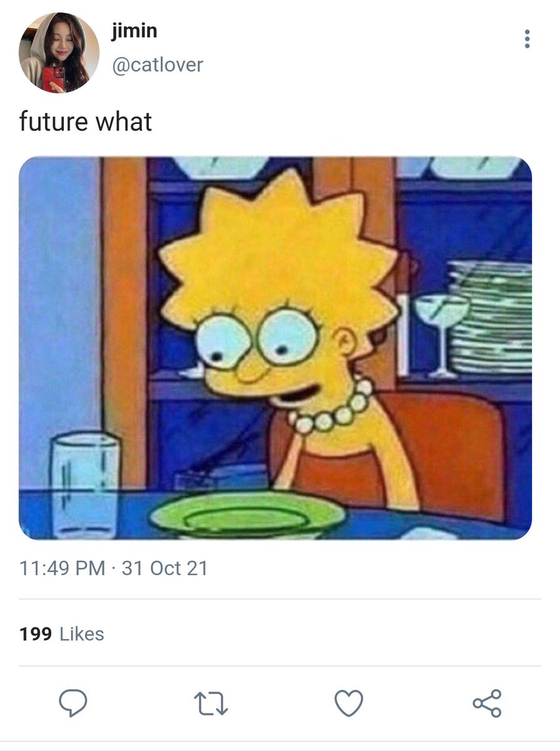The height and width of the screenshot is (751, 560).
Task: Click the 31 Oct 21 date
Action: point(165,568)
